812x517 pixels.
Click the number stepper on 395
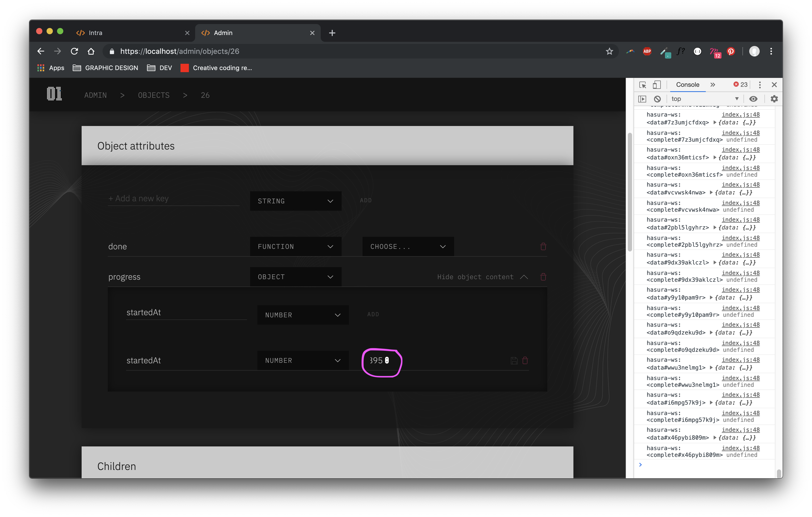(387, 360)
